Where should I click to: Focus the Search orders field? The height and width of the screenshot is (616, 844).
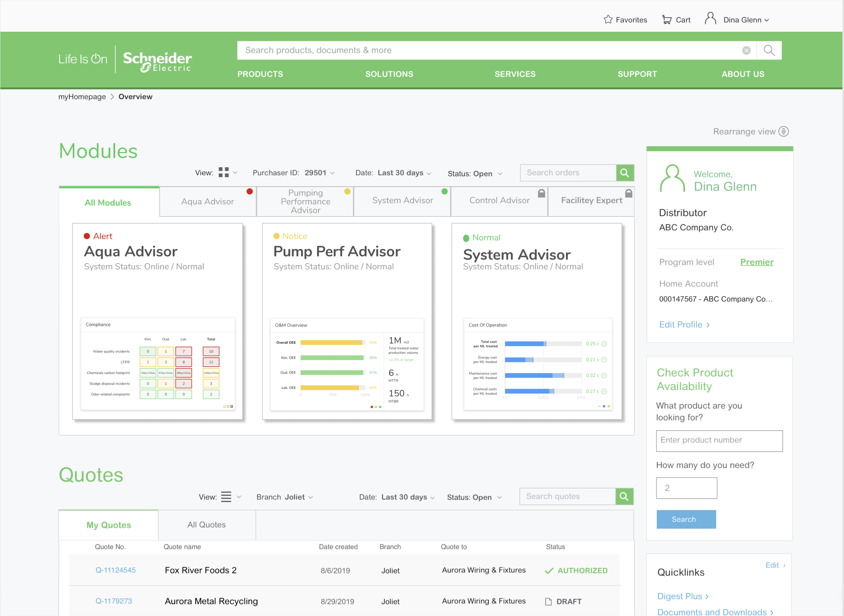(568, 173)
